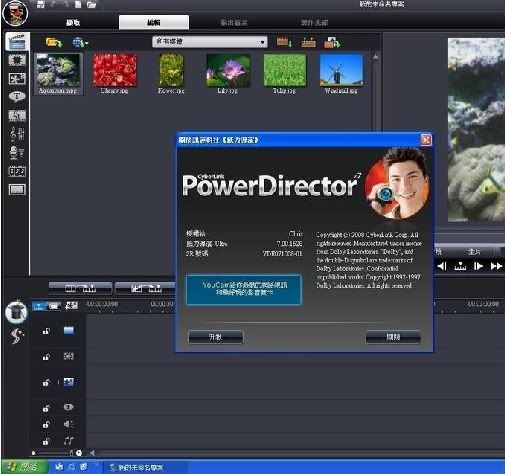This screenshot has width=505, height=474.
Task: Select the voice track speaker icon
Action: pyautogui.click(x=68, y=424)
